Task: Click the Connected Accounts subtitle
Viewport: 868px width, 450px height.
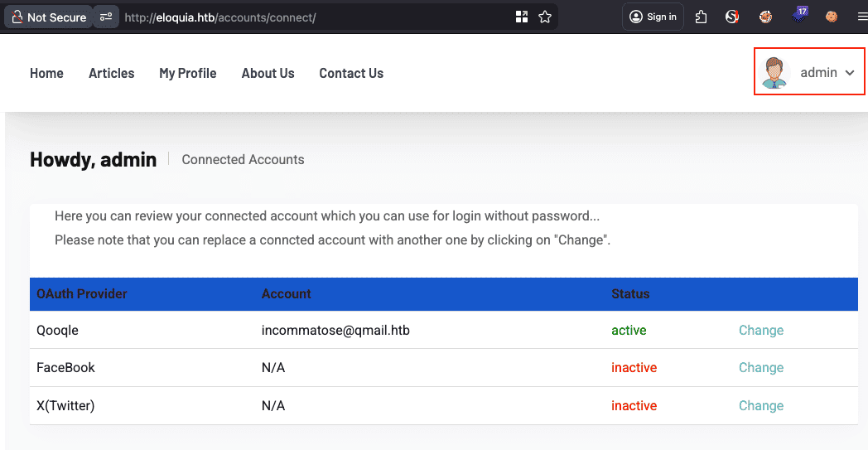Action: (x=243, y=160)
